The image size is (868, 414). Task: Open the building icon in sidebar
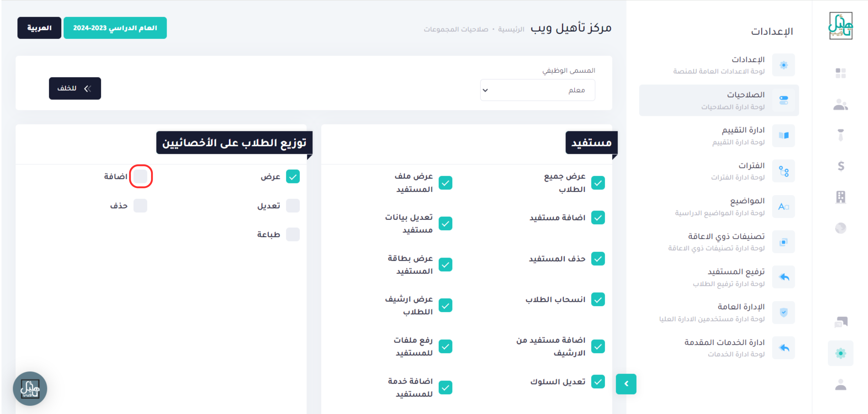840,197
